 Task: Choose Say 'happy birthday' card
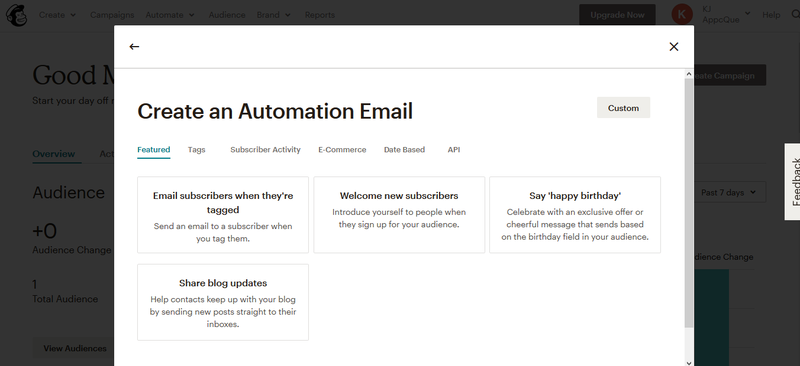[575, 215]
